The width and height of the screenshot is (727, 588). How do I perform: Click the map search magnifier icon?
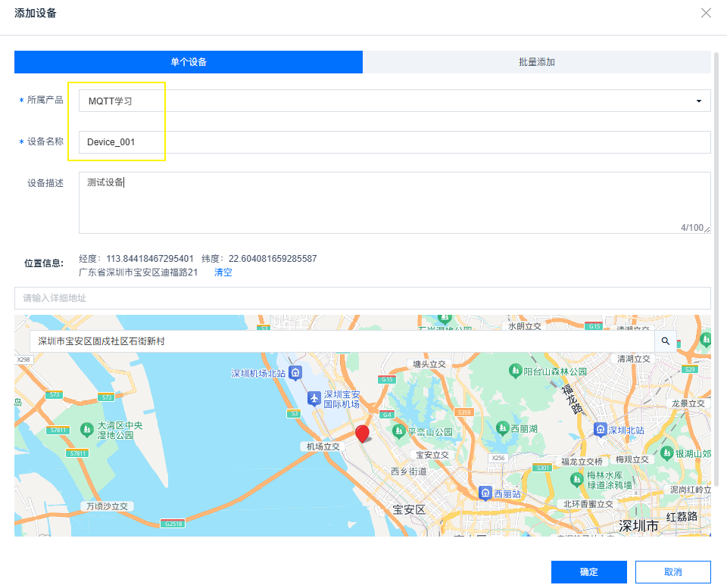tap(666, 341)
